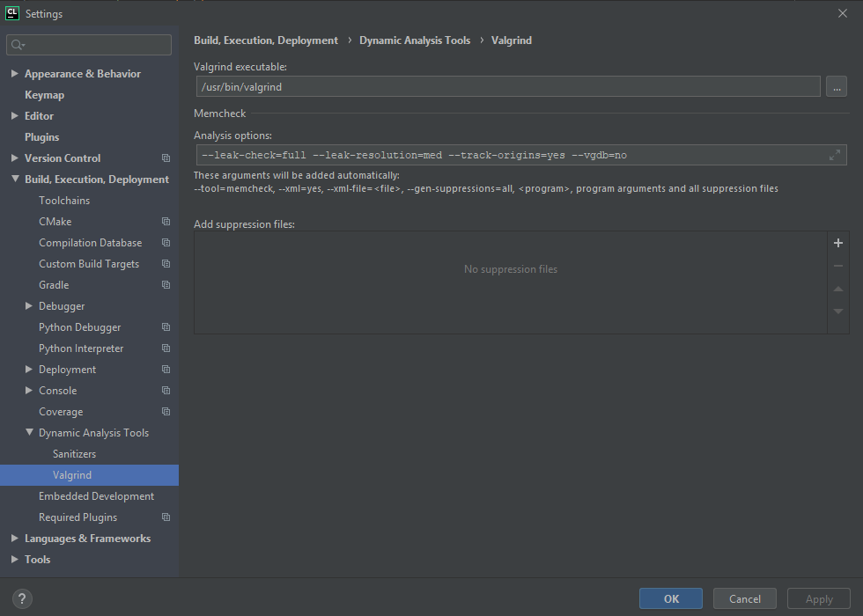Focus the settings search field

89,45
